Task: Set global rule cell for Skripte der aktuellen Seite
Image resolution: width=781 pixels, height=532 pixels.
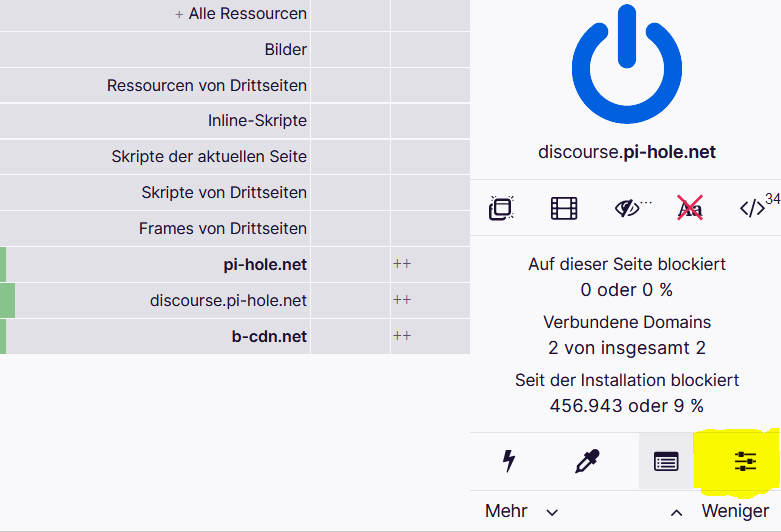Action: tap(351, 157)
